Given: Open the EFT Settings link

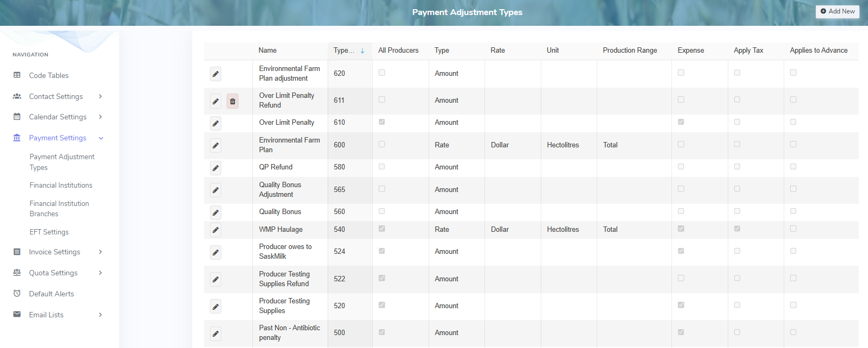Looking at the screenshot, I should pos(49,232).
